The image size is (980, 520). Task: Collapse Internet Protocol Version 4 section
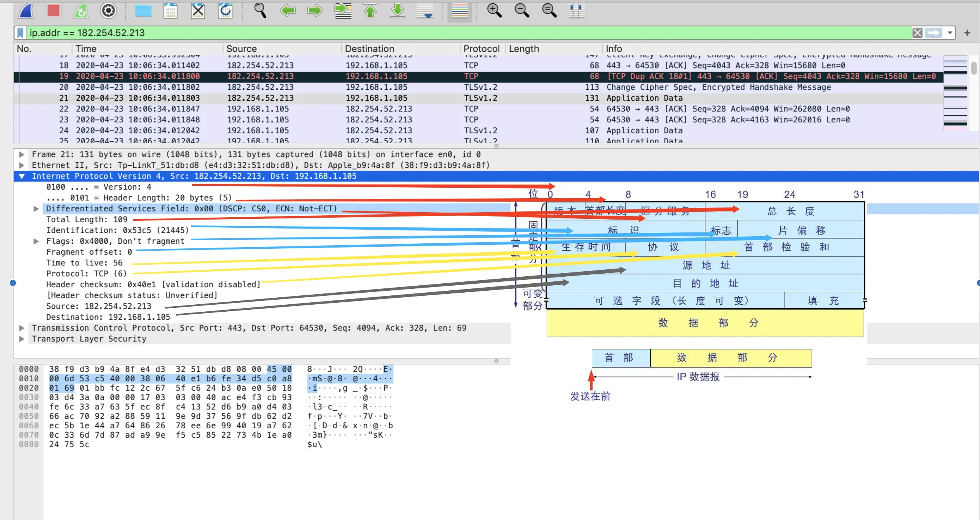click(22, 176)
